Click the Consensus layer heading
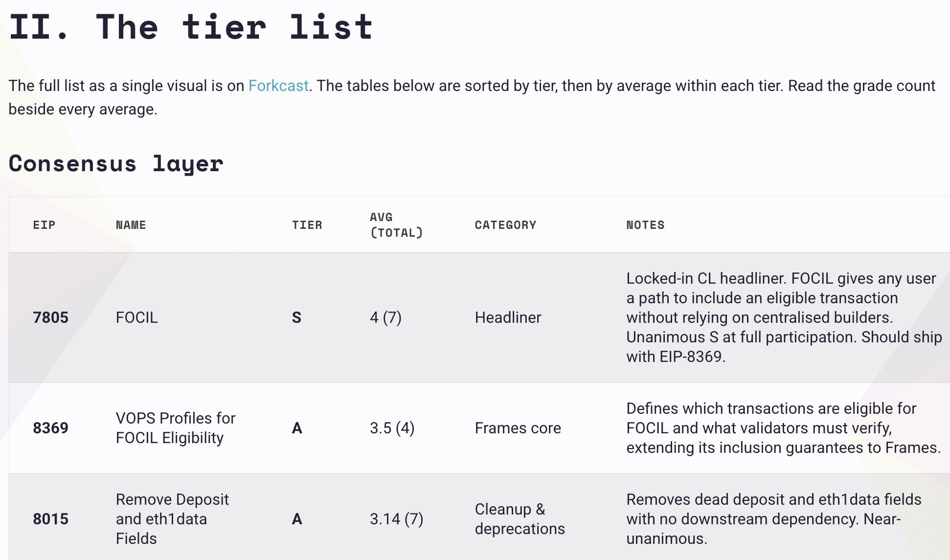 (x=116, y=163)
